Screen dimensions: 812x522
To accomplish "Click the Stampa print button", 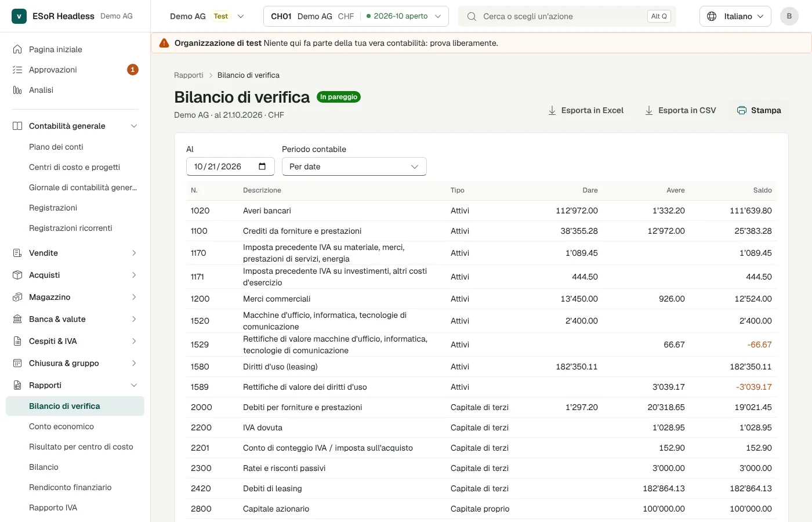I will (x=759, y=110).
